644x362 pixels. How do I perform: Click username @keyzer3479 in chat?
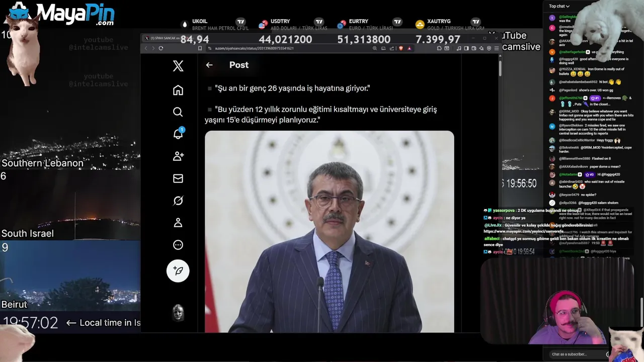(569, 195)
